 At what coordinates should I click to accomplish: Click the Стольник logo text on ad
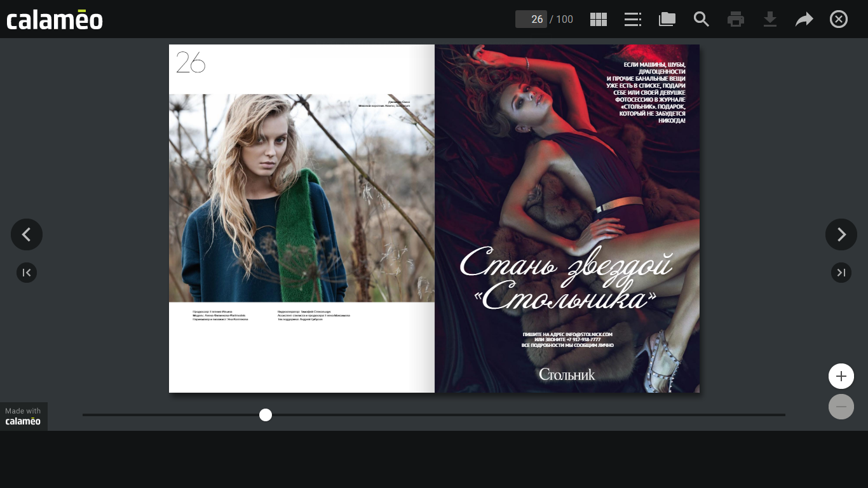click(x=567, y=374)
